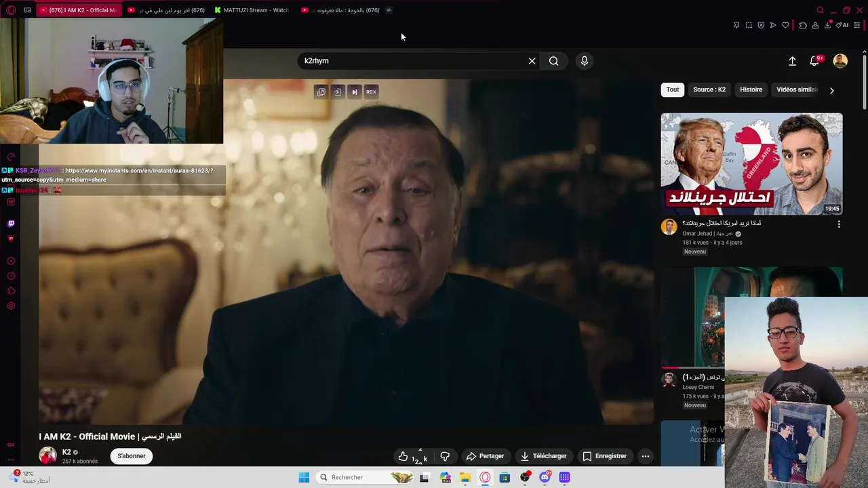Open the ad blocker shield icon

pos(761,25)
